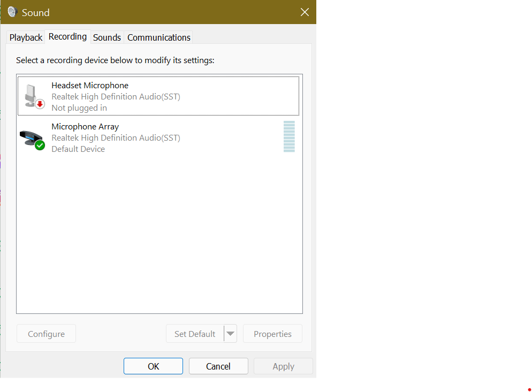Click the Configure button
This screenshot has height=392, width=532.
[46, 334]
